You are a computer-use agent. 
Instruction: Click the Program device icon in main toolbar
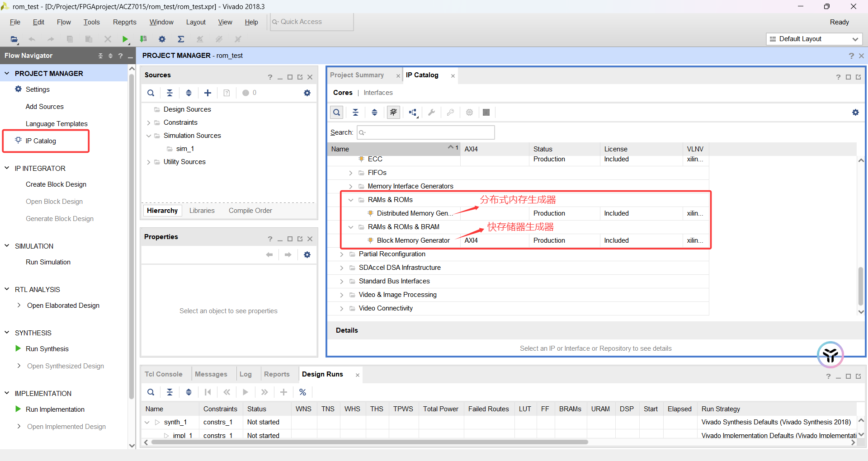143,39
